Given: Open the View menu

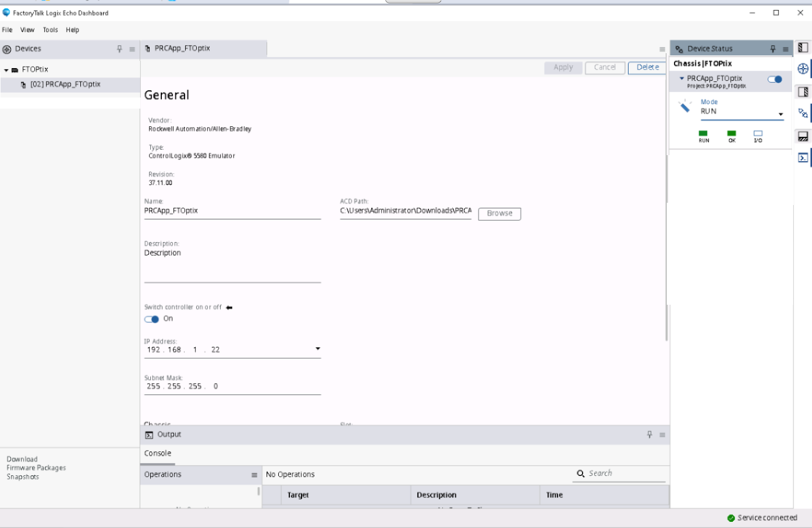Looking at the screenshot, I should point(27,30).
